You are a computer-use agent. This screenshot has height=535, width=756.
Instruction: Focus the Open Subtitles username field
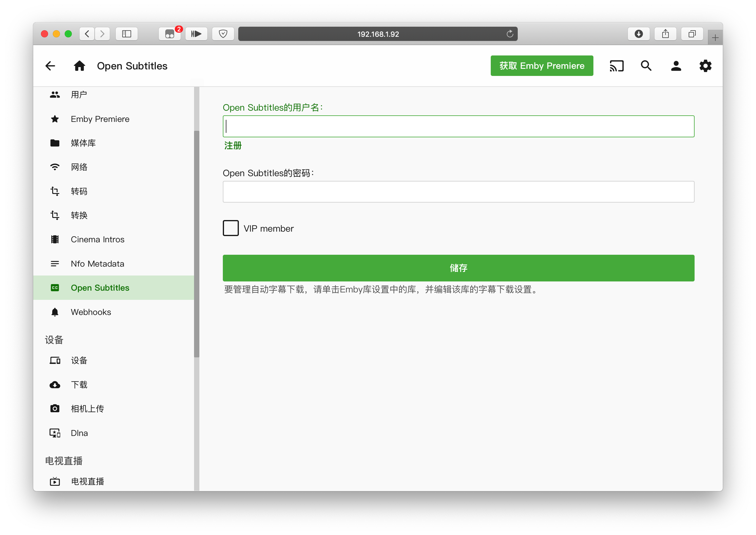click(x=458, y=126)
